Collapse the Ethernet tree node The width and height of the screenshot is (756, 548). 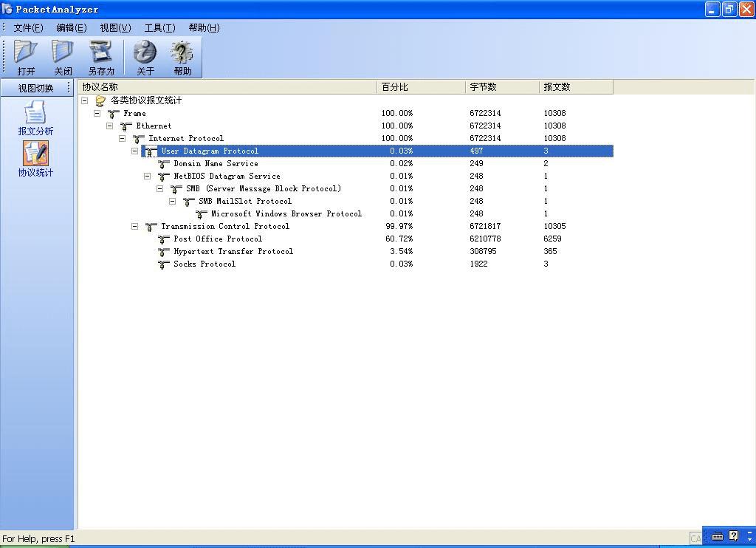109,126
